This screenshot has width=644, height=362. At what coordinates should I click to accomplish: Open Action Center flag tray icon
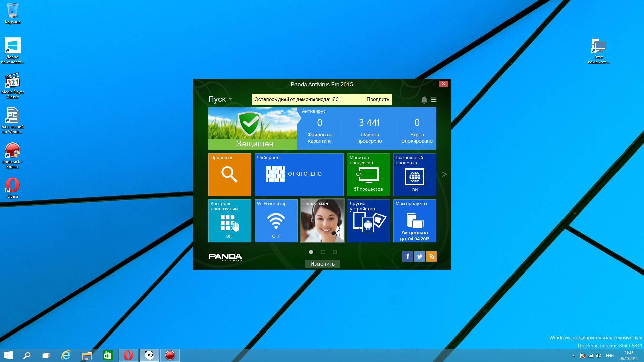pyautogui.click(x=583, y=356)
